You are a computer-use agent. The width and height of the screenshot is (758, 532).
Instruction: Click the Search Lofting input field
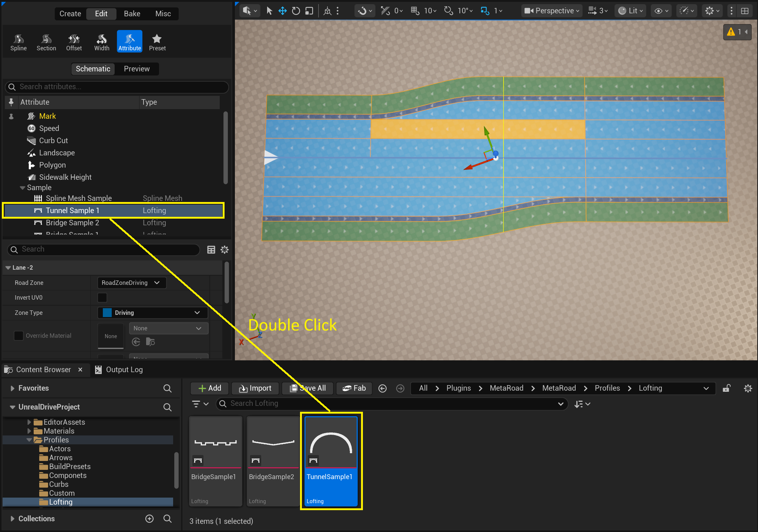[x=392, y=404]
